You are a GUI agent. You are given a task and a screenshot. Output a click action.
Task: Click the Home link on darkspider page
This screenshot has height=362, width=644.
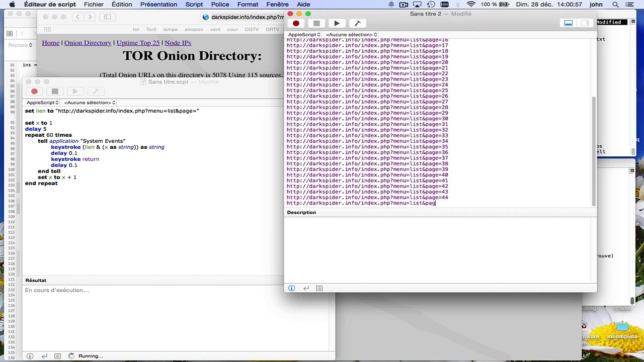tap(50, 43)
